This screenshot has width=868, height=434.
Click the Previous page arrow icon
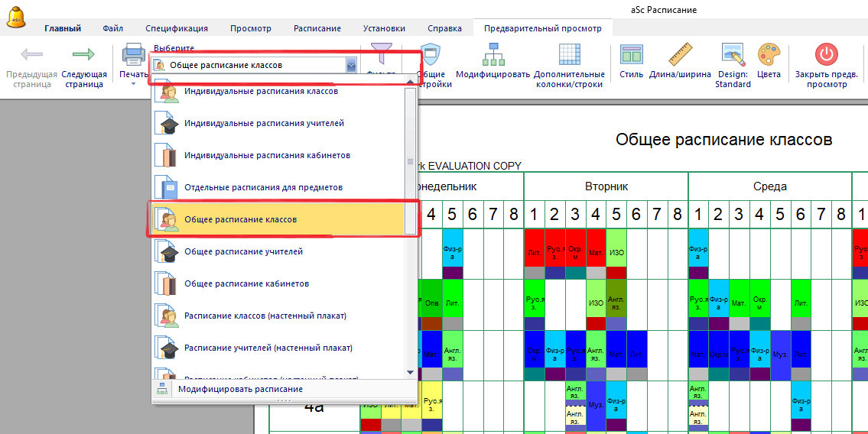click(31, 55)
